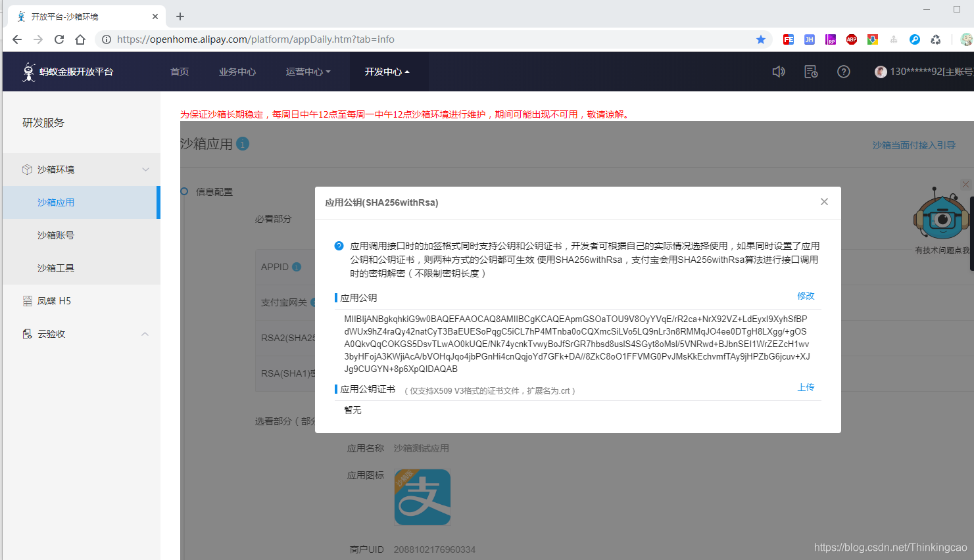Click the JH browser extension icon
Image resolution: width=974 pixels, height=560 pixels.
pos(810,39)
